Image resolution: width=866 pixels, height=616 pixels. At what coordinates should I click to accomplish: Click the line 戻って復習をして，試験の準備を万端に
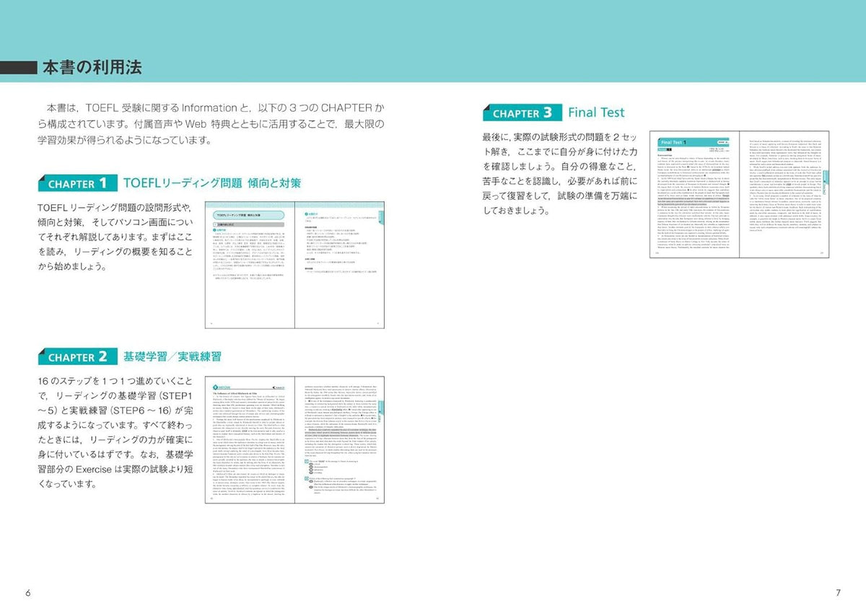[560, 195]
